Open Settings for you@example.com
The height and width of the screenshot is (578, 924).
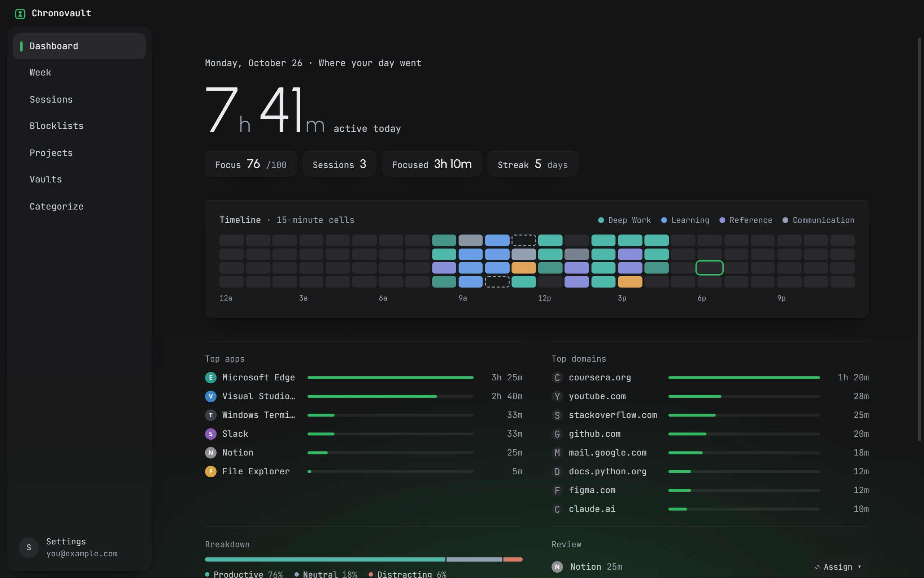tap(79, 547)
